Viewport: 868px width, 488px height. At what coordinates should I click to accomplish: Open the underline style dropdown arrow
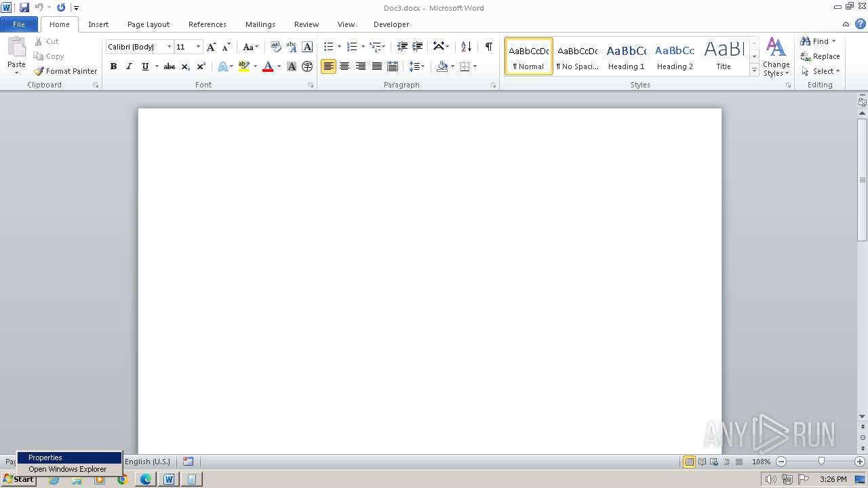point(157,66)
